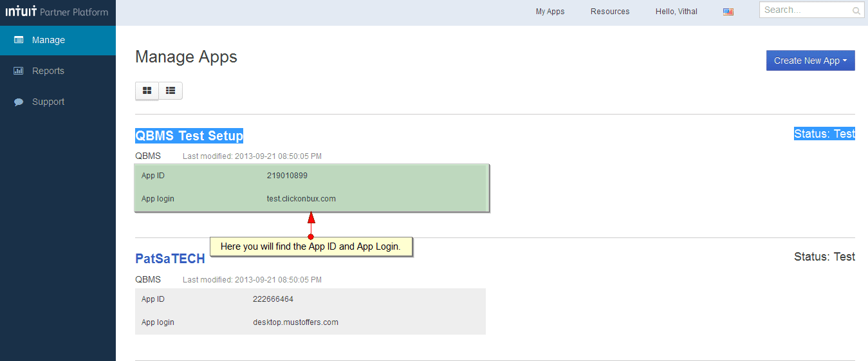The image size is (868, 361).
Task: Click Last modified date under PatSaTECH
Action: 252,280
